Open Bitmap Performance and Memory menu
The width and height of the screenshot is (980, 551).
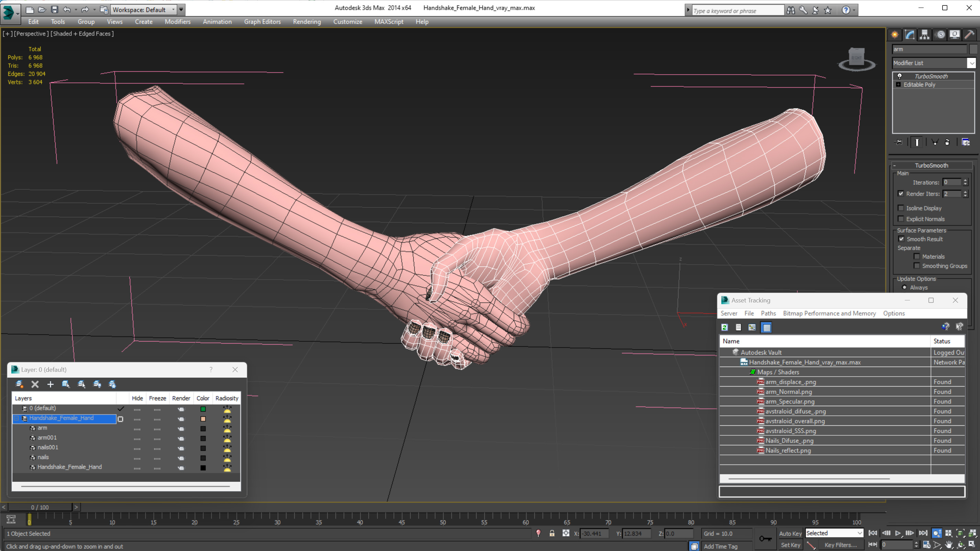[x=829, y=313]
